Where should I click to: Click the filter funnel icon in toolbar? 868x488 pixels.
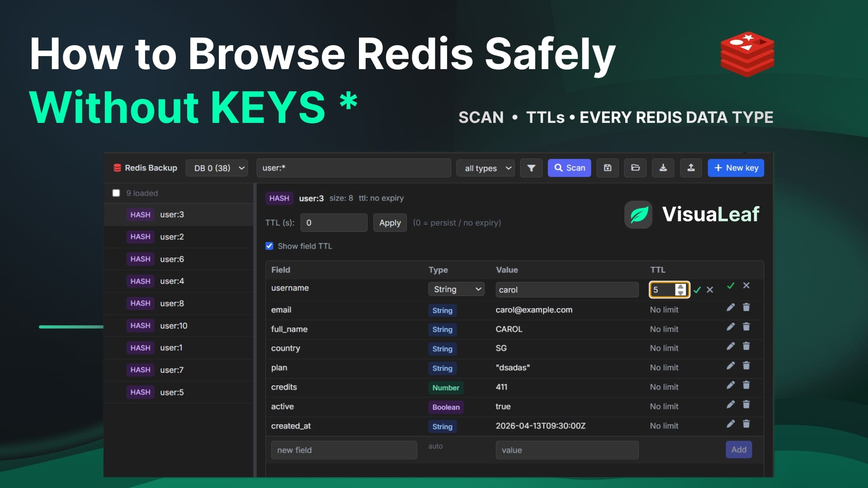[531, 168]
